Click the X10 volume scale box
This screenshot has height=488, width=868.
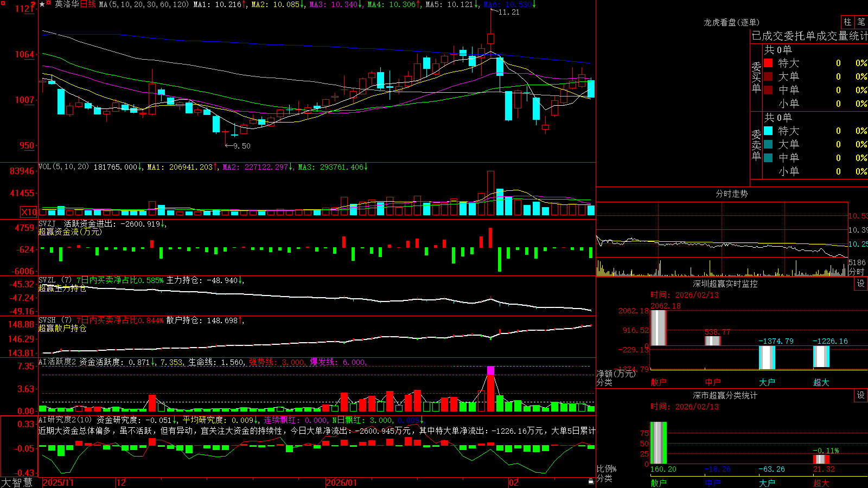tap(29, 212)
